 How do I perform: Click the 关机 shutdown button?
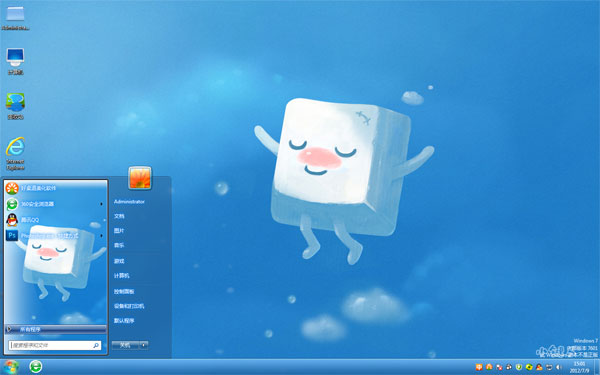coord(126,345)
